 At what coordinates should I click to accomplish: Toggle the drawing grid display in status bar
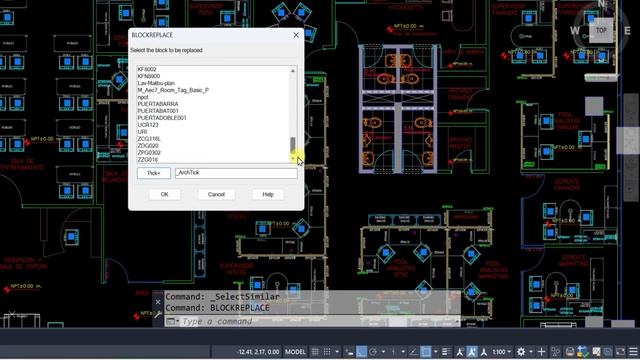pyautogui.click(x=315, y=351)
